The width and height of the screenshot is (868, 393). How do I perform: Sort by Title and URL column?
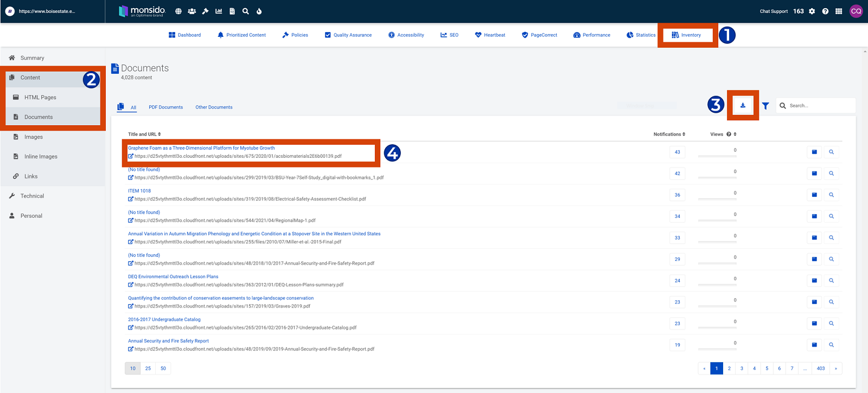point(144,134)
